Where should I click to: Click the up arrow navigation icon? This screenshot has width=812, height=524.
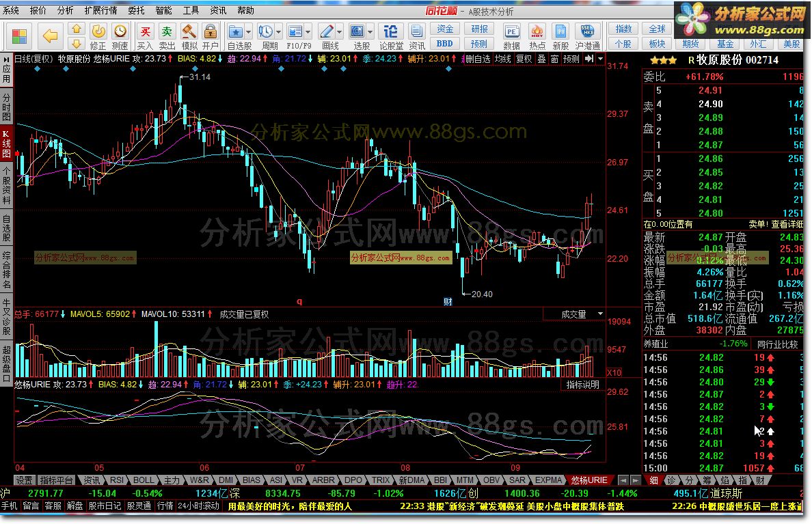click(x=77, y=29)
